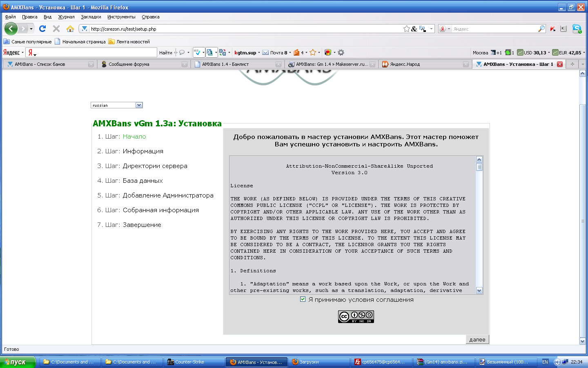Click the speech bubble icon in Yandex bar
The width and height of the screenshot is (588, 368).
point(182,52)
